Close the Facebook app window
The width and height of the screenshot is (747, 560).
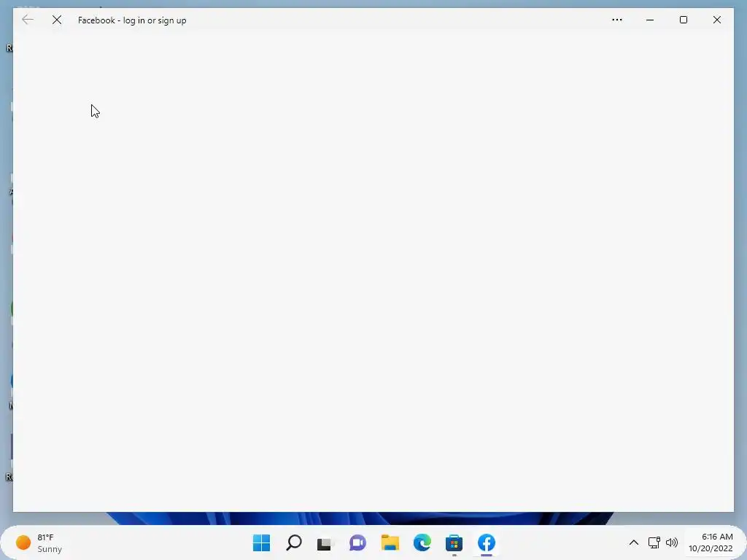pyautogui.click(x=716, y=20)
